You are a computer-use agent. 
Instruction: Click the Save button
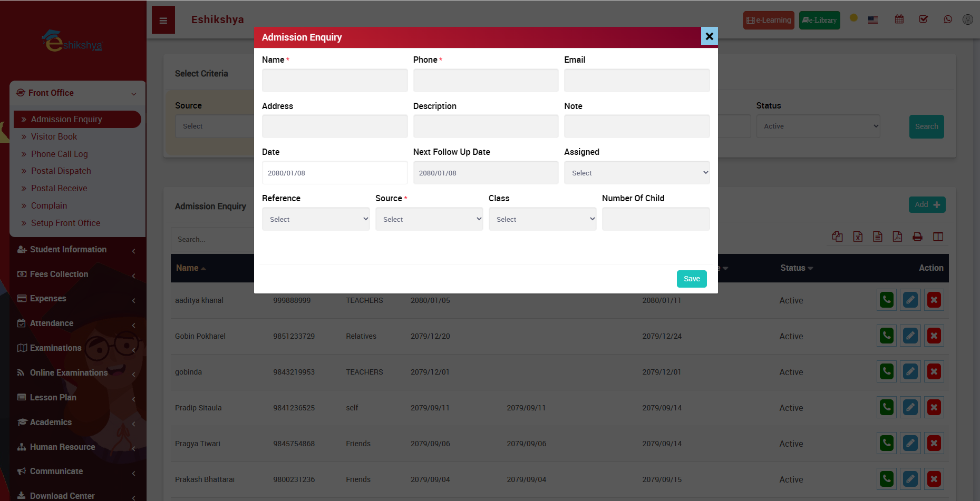(x=692, y=279)
